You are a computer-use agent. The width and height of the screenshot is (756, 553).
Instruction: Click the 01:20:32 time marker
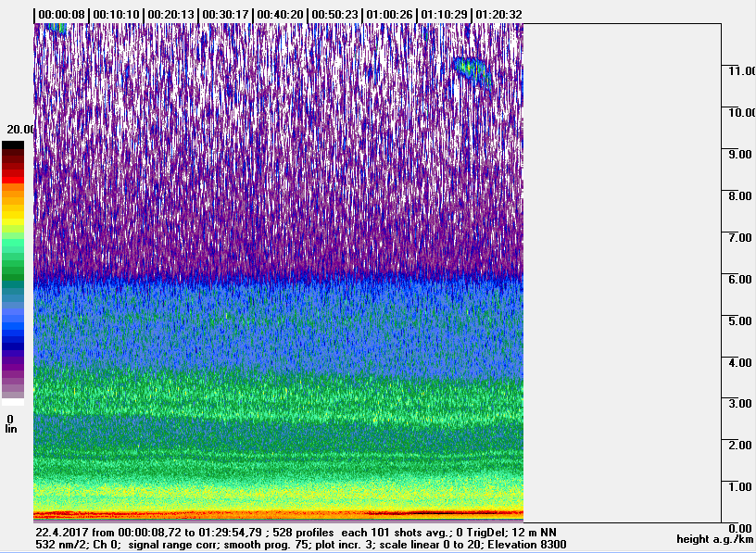click(498, 15)
